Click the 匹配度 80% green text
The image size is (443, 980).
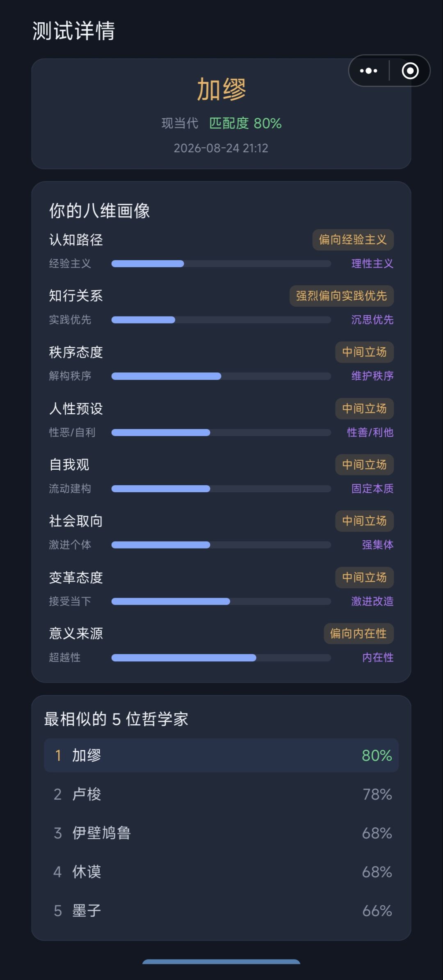pos(245,123)
